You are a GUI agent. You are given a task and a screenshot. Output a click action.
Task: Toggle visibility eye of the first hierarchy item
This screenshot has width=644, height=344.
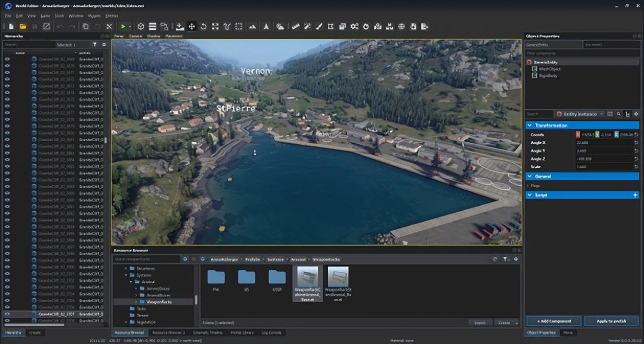pyautogui.click(x=7, y=60)
